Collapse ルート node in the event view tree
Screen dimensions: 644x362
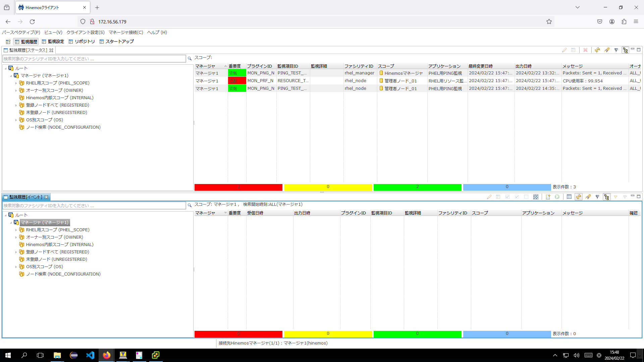point(6,215)
